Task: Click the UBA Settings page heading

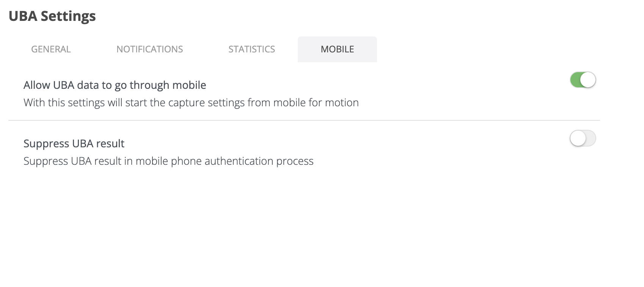Action: 53,16
